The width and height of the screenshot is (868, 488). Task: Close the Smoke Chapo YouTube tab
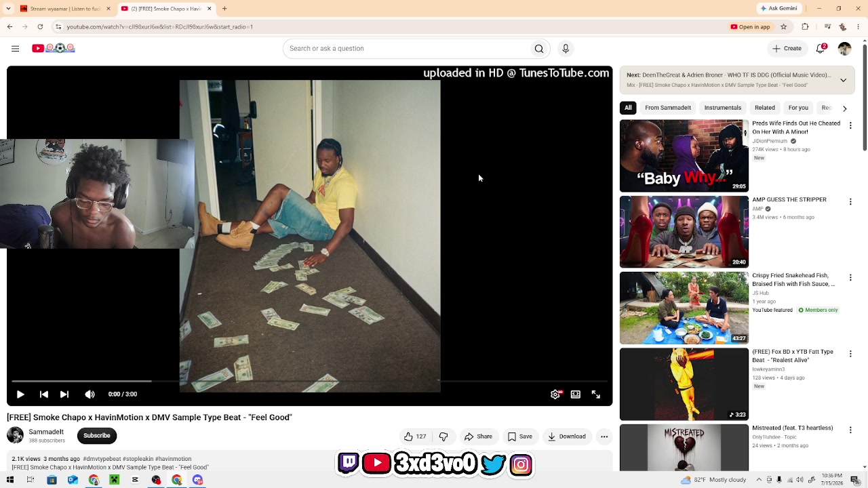(x=209, y=9)
